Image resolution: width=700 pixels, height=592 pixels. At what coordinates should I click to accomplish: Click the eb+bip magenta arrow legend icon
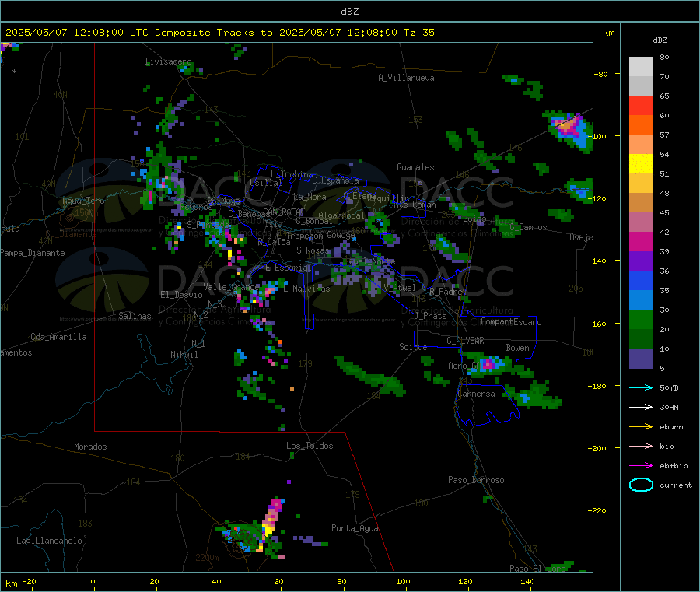(x=641, y=466)
